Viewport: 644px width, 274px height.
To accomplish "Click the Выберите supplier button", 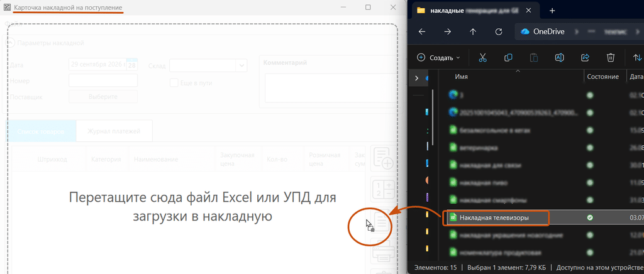I will [x=103, y=97].
